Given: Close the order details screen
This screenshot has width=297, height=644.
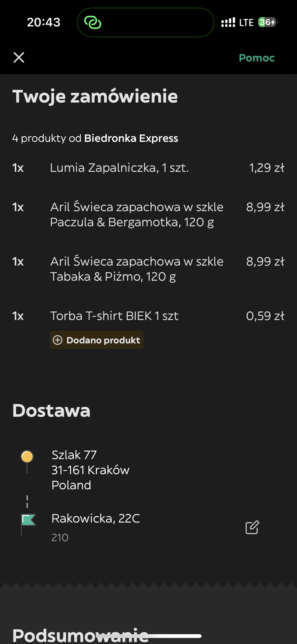Looking at the screenshot, I should click(19, 57).
